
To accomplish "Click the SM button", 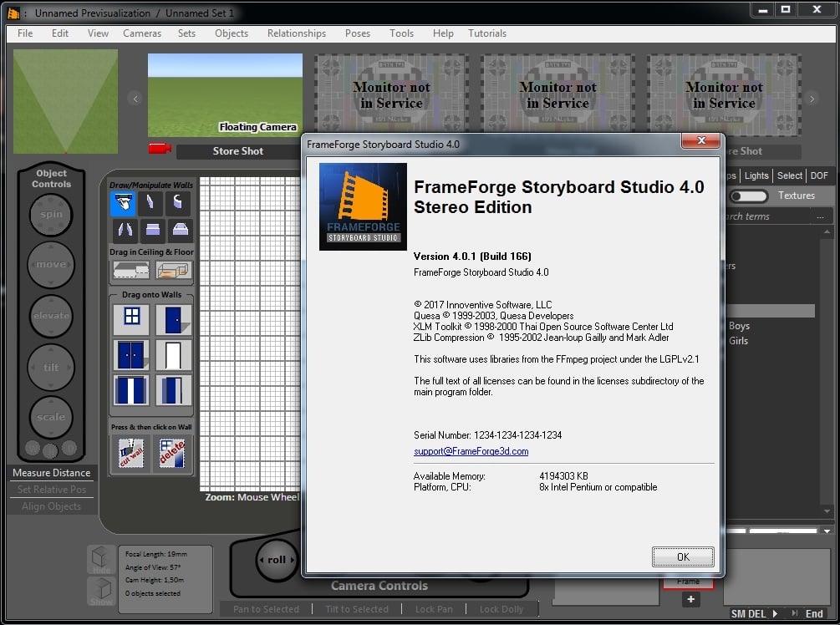I will (x=738, y=614).
